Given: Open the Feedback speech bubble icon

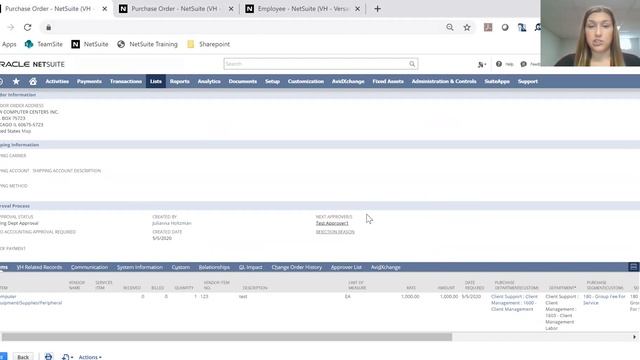Looking at the screenshot, I should click(523, 64).
